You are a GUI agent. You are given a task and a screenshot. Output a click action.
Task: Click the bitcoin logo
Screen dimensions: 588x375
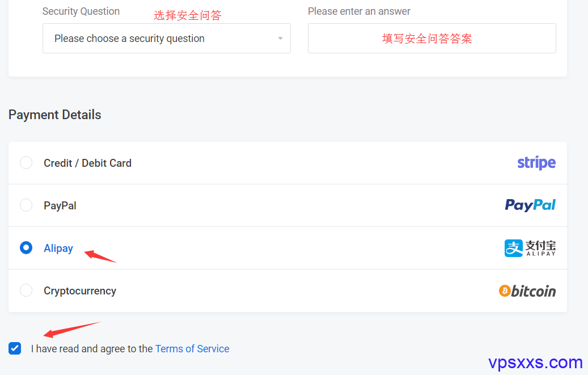pos(527,291)
